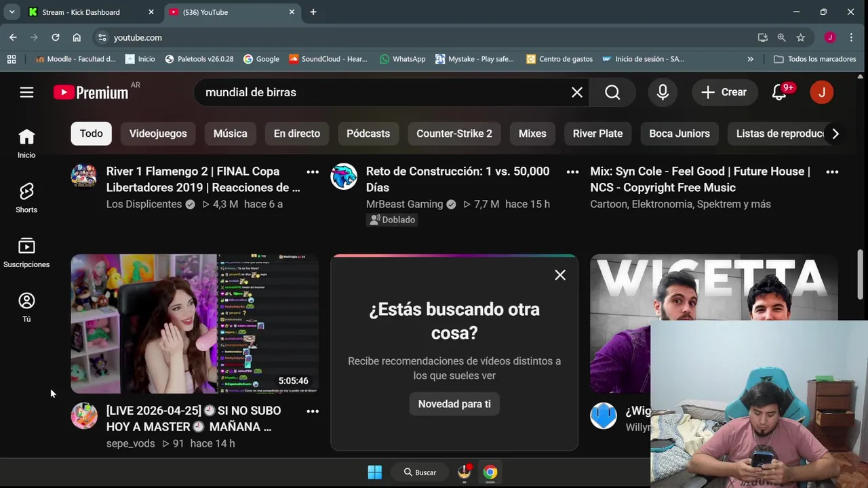The width and height of the screenshot is (868, 488).
Task: Open the notifications bell with 9+ badge
Action: (x=780, y=92)
